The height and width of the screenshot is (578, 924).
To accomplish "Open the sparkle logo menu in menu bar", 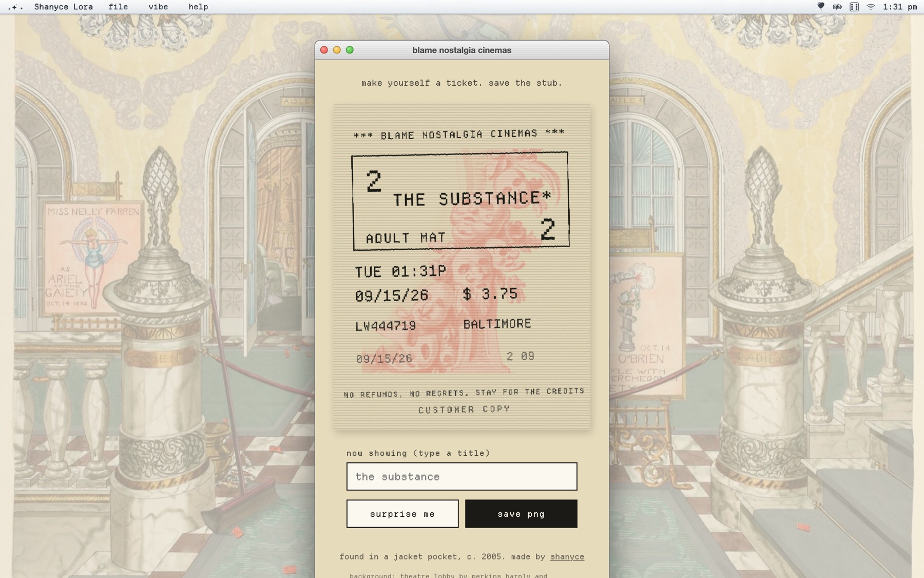I will [x=15, y=7].
